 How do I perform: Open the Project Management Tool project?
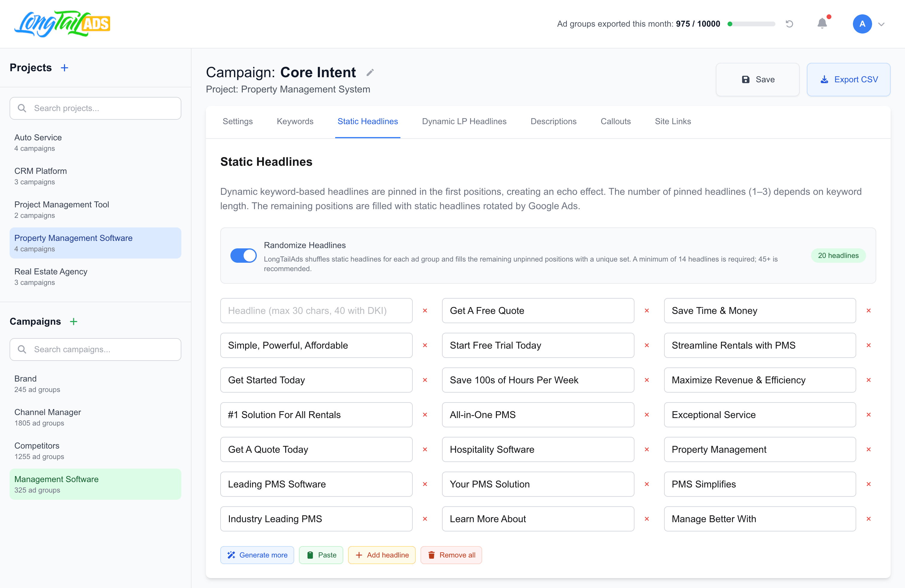[95, 209]
